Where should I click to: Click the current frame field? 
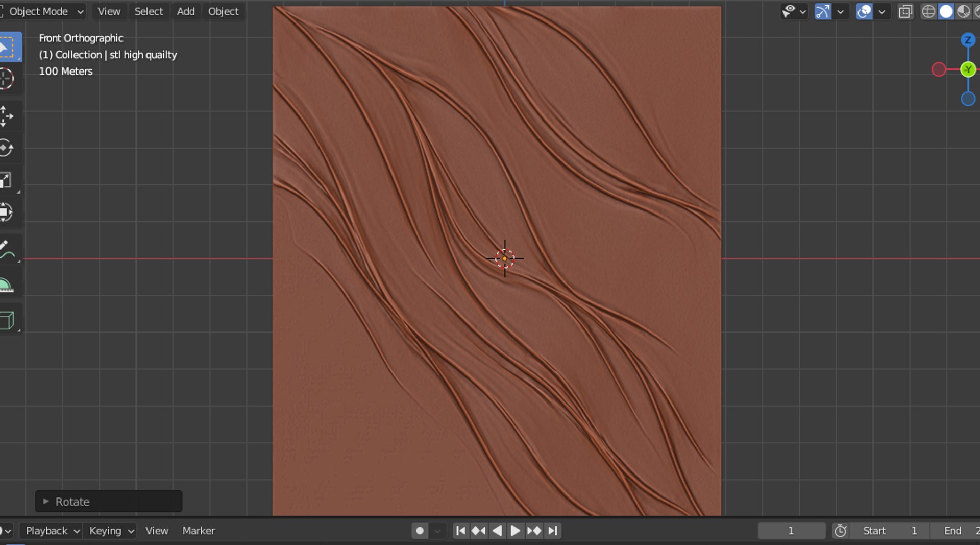(x=791, y=531)
